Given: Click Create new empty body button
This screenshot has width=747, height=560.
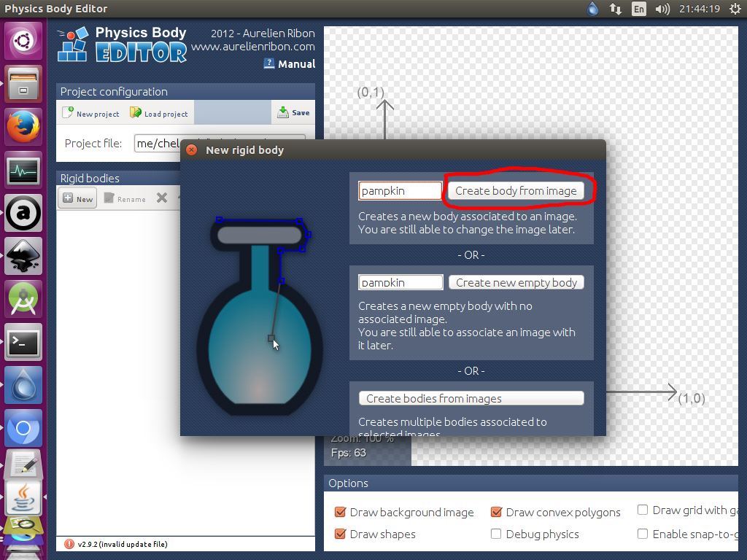Looking at the screenshot, I should point(516,282).
